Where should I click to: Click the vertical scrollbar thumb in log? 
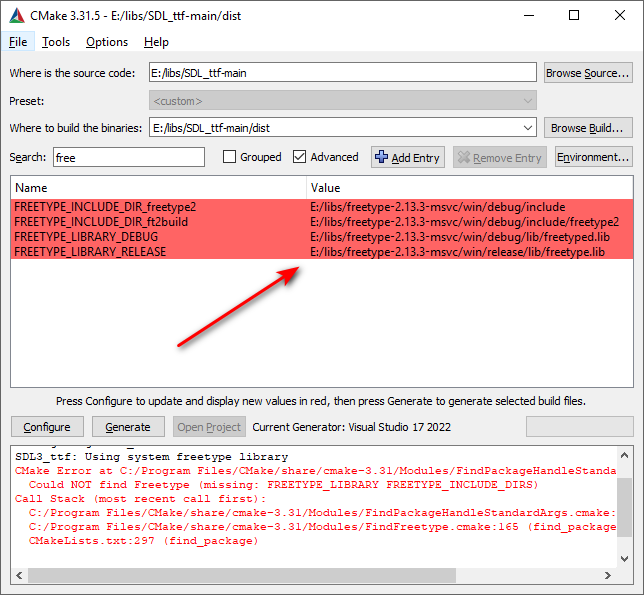pos(624,507)
